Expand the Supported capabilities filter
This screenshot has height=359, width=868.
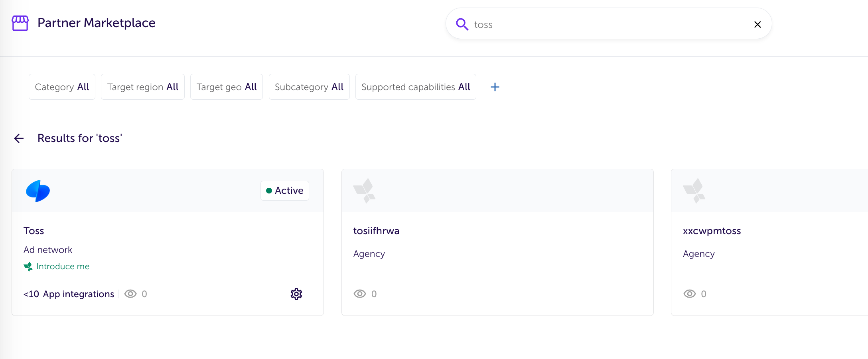(415, 87)
